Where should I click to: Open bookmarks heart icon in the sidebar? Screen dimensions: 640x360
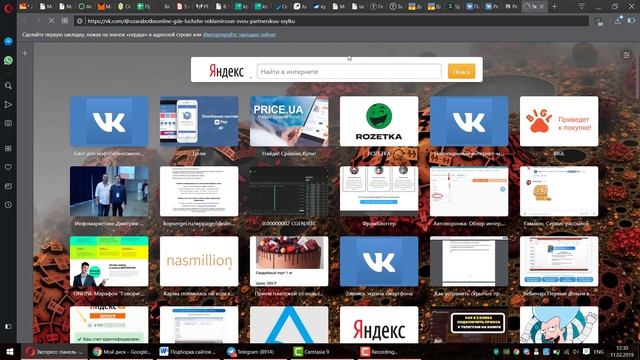tap(8, 167)
